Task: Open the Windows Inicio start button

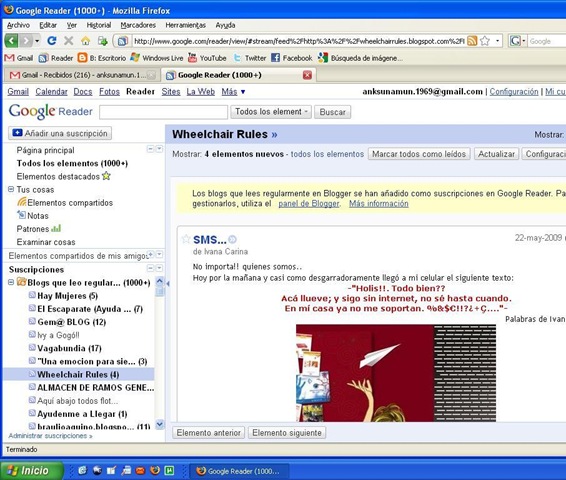Action: (32, 471)
